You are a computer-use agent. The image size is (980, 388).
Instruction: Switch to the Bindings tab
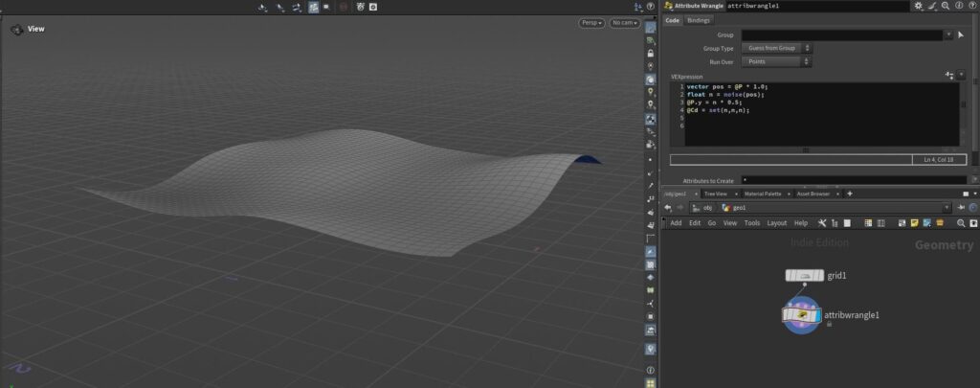700,20
